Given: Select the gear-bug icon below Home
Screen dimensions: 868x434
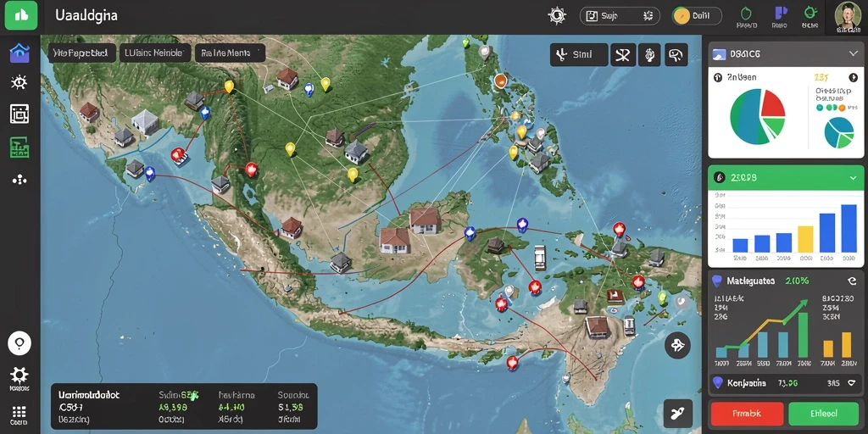Looking at the screenshot, I should point(19,83).
